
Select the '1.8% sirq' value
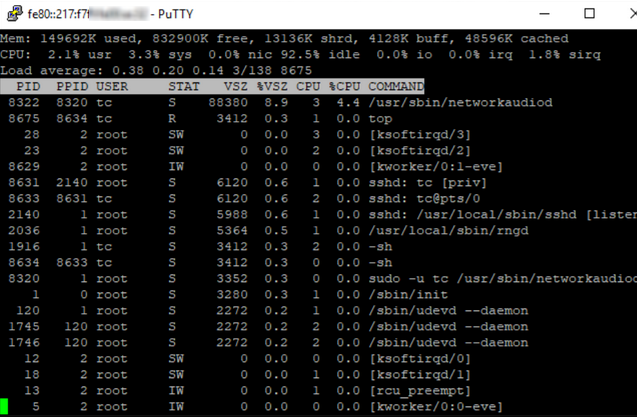(x=565, y=54)
